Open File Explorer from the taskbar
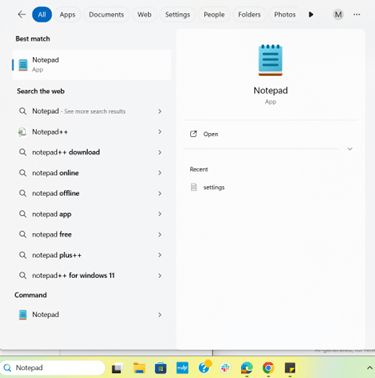The width and height of the screenshot is (375, 378). 139,368
